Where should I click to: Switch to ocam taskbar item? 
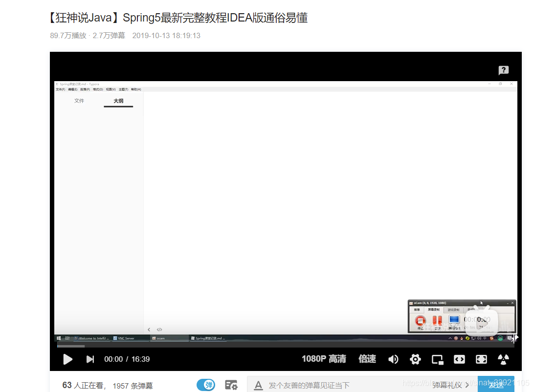click(170, 338)
